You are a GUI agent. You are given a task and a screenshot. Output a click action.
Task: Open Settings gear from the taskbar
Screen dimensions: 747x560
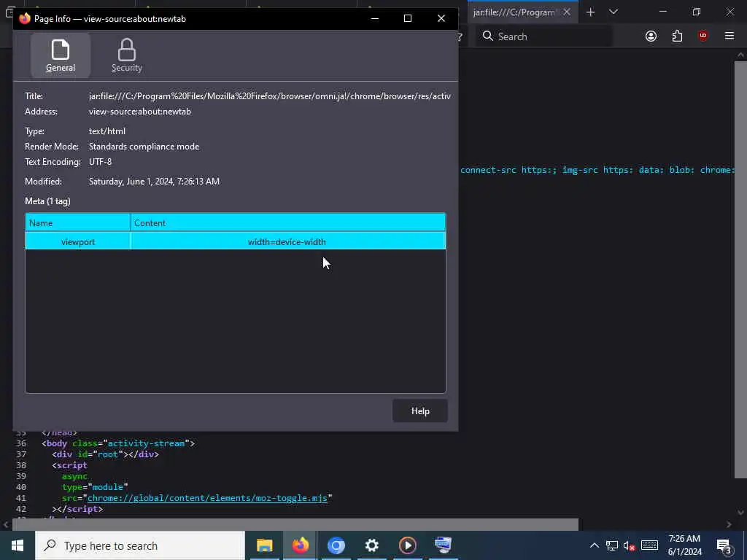(x=371, y=545)
